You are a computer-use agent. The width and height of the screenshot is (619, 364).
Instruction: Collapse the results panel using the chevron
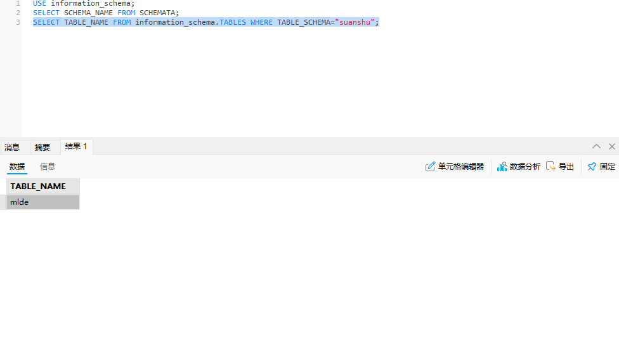click(x=596, y=146)
